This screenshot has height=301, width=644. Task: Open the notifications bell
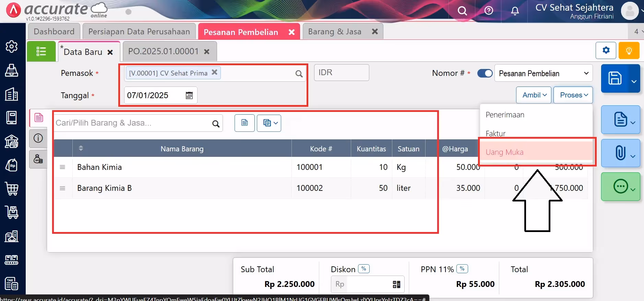coord(515,11)
